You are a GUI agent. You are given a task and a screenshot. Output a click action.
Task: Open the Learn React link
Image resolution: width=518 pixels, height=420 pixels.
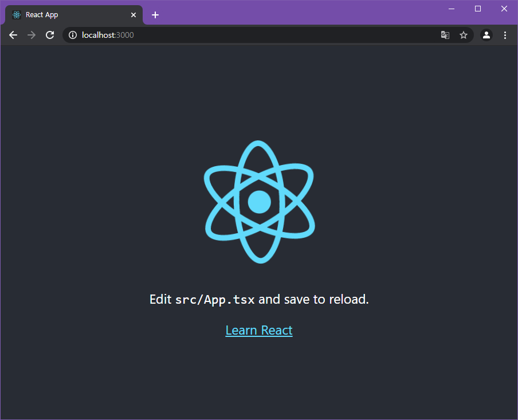coord(259,330)
